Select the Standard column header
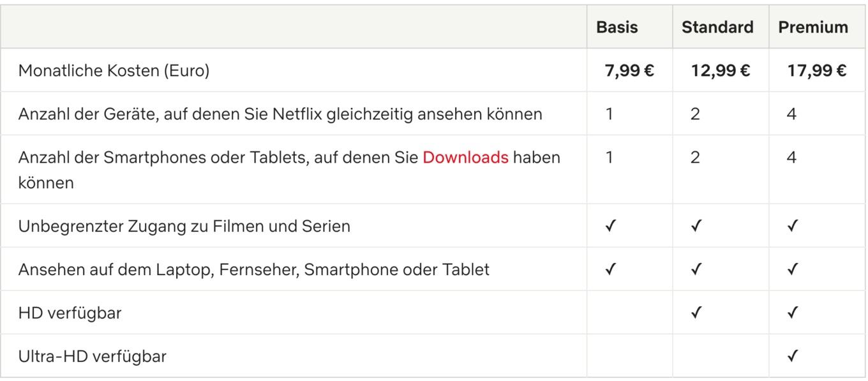Image resolution: width=868 pixels, height=381 pixels. click(x=717, y=27)
